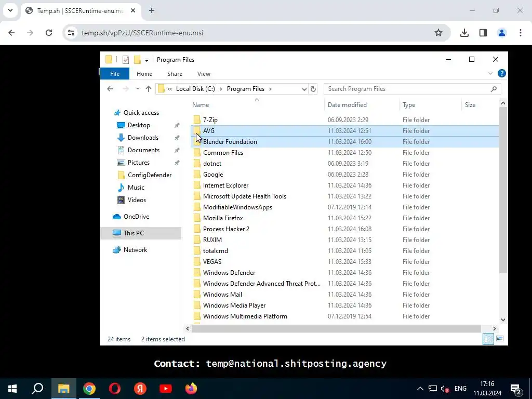Close the Temp.sh tab
Screen dimensions: 532x399
[x=133, y=10]
